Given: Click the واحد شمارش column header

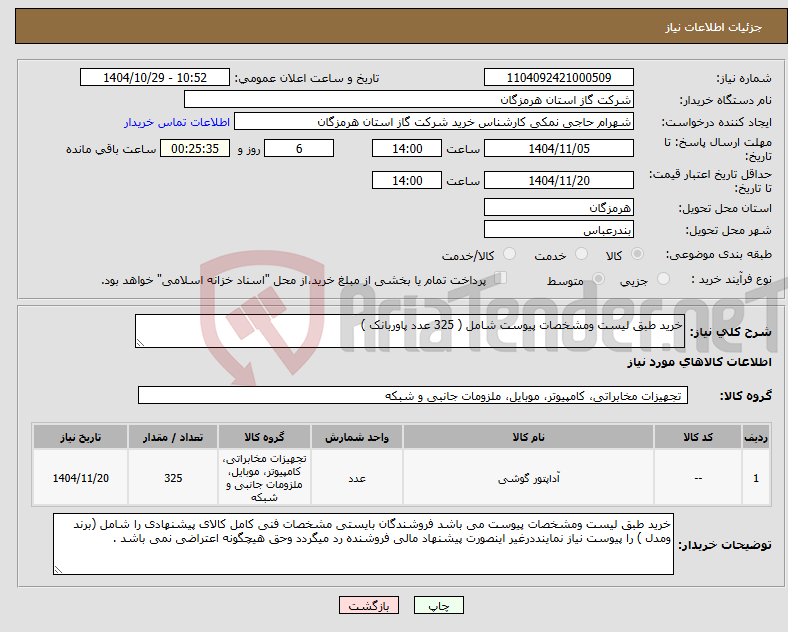Looking at the screenshot, I should pos(357,437).
